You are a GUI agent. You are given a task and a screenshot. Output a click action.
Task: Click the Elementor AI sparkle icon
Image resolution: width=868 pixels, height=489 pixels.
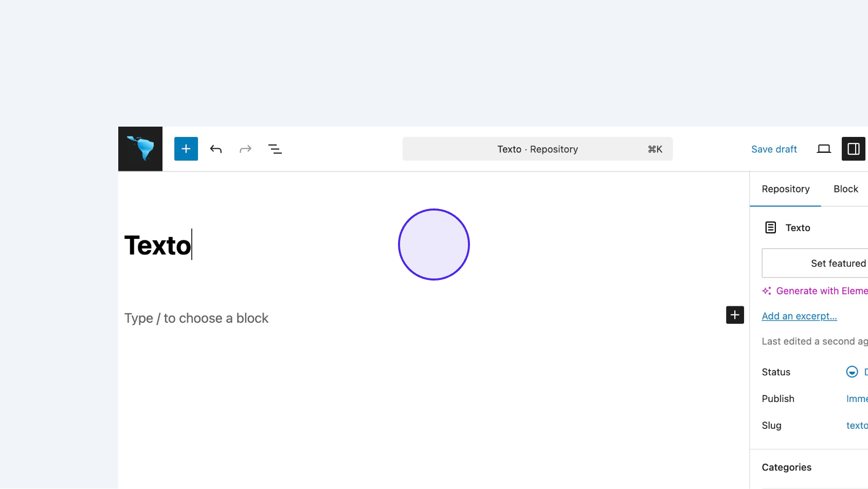pos(767,291)
